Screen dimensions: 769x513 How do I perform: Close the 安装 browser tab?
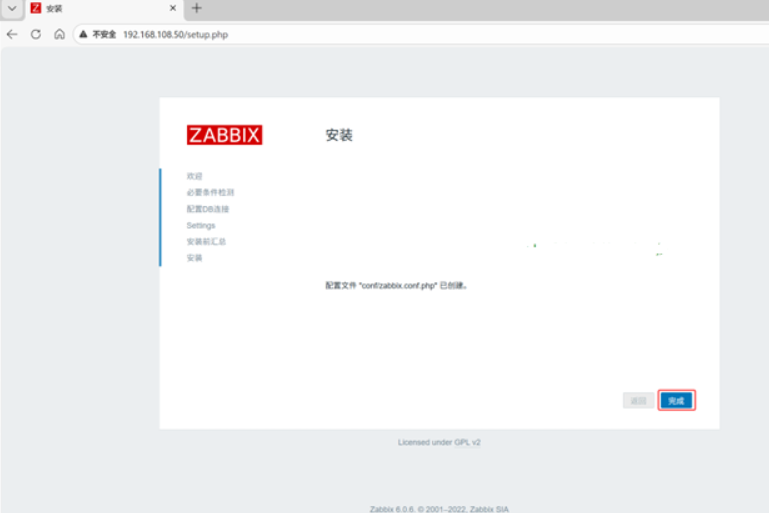[173, 8]
